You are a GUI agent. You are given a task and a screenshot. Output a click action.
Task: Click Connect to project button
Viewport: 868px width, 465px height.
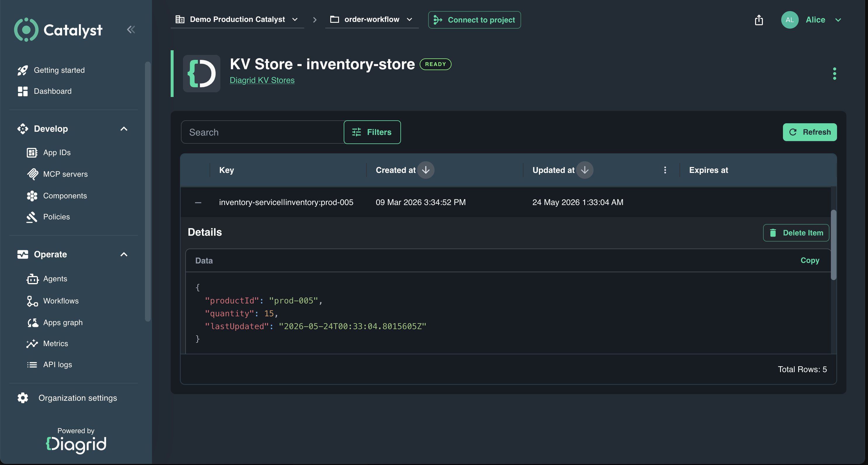[x=474, y=20]
